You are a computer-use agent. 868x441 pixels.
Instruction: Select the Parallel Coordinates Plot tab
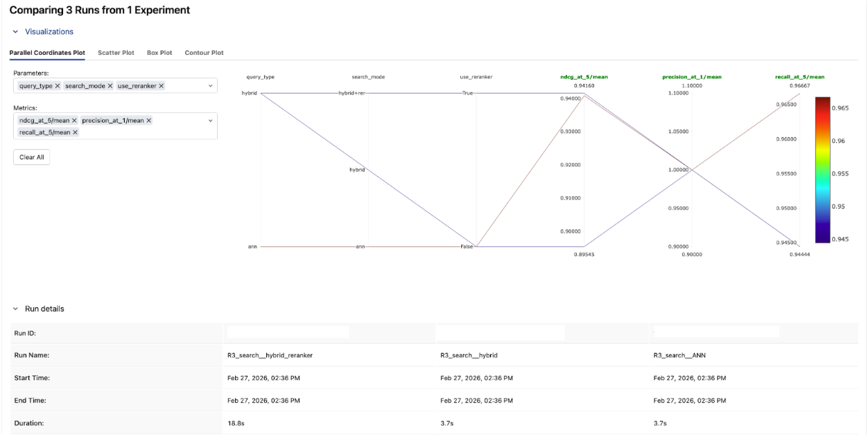47,53
